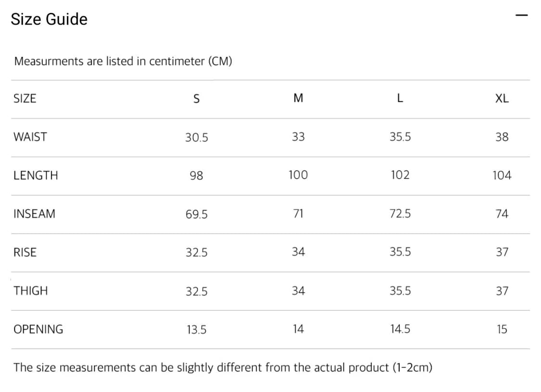
Task: Click the size measurements disclaimer text
Action: [223, 367]
